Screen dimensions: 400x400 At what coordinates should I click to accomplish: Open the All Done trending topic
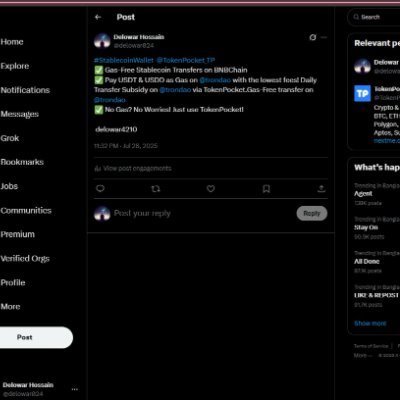pos(367,262)
